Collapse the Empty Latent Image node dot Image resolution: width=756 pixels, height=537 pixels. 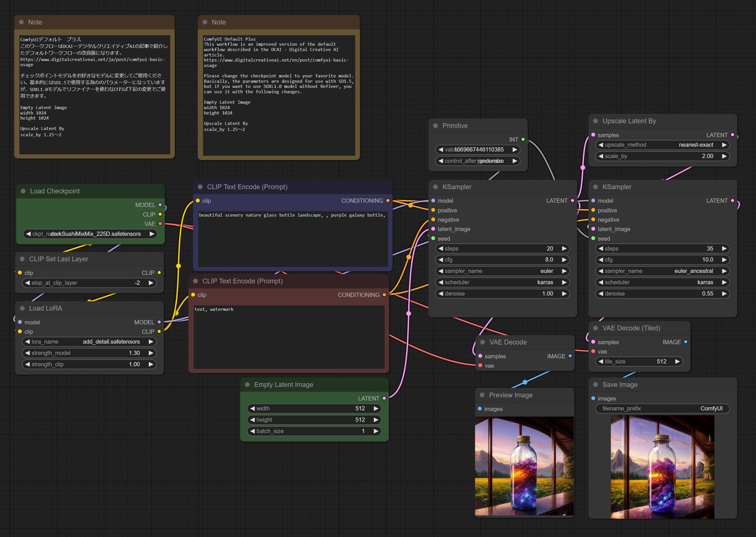click(247, 385)
